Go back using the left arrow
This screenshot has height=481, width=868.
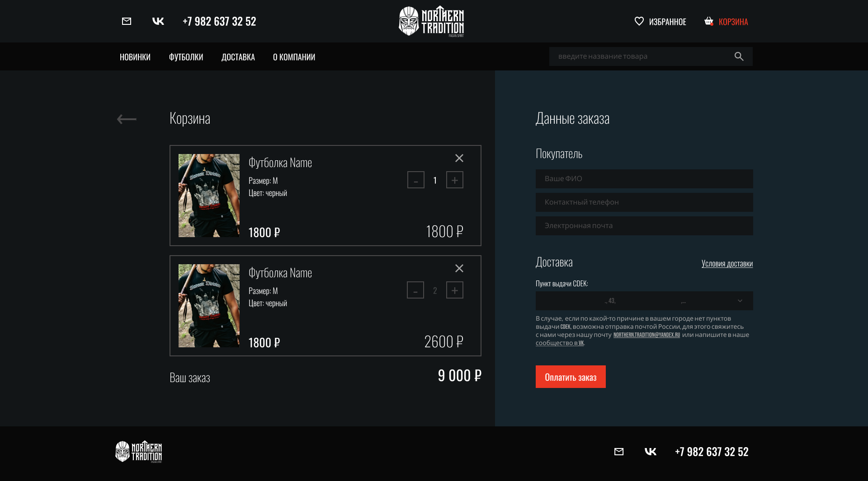coord(127,119)
